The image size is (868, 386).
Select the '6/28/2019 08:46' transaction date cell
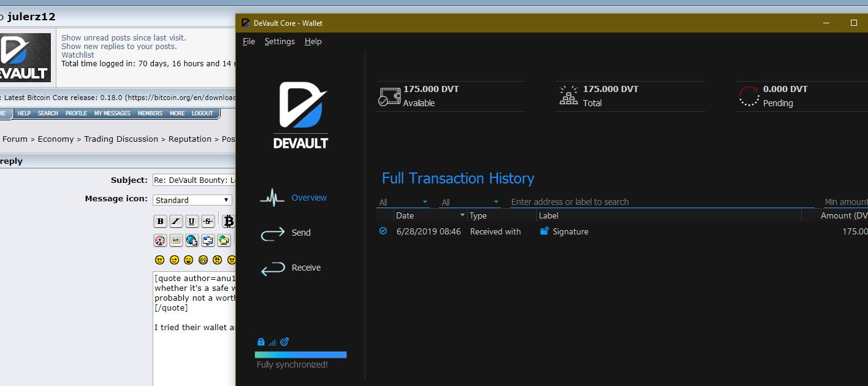(428, 232)
